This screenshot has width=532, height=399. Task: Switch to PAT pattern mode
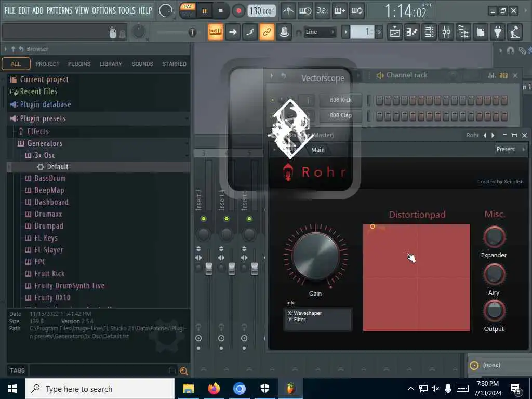point(188,6)
